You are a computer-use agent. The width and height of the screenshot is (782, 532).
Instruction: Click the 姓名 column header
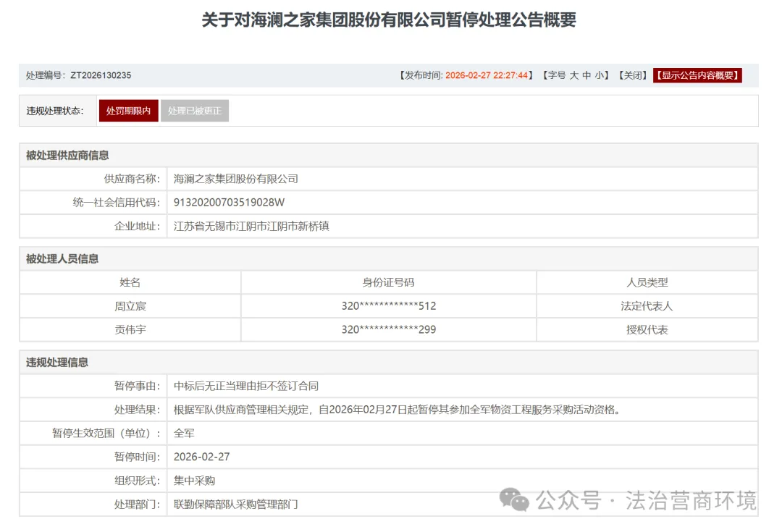click(130, 282)
